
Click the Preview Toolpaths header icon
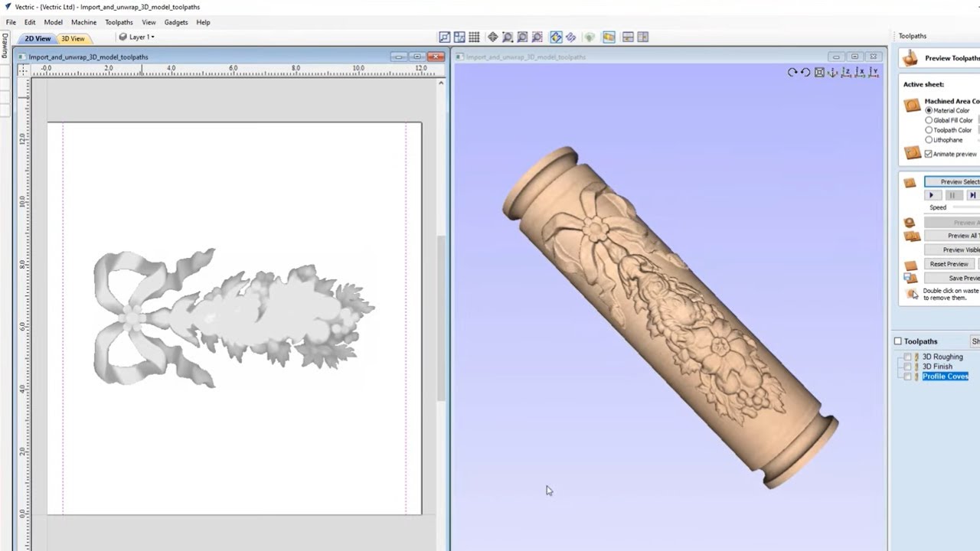910,58
